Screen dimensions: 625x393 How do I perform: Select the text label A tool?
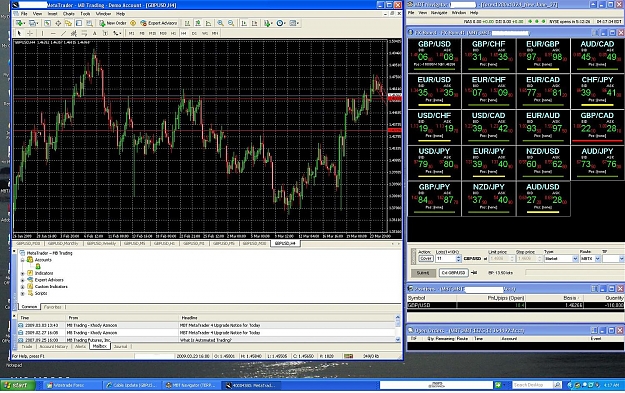[x=94, y=33]
